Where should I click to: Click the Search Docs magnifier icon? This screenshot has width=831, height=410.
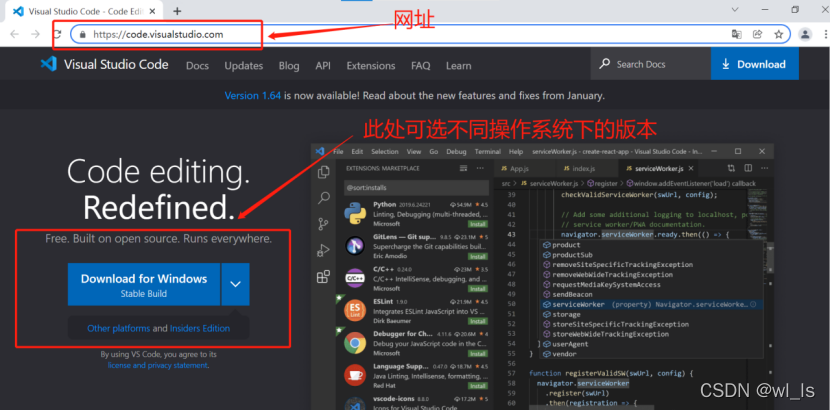click(604, 64)
